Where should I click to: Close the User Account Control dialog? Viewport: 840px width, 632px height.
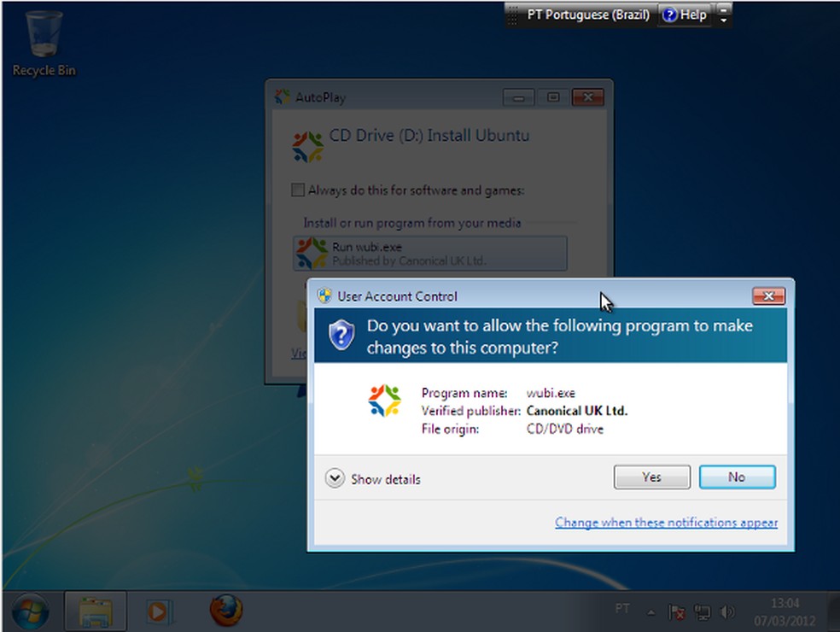(768, 296)
